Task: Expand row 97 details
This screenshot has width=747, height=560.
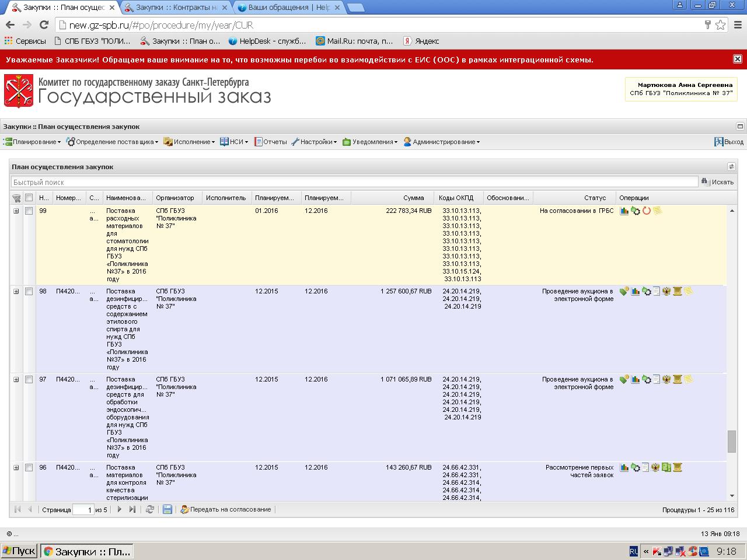Action: click(16, 380)
